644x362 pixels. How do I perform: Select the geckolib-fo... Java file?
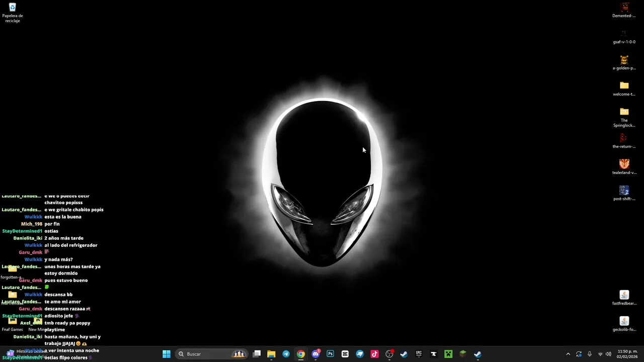point(624,324)
